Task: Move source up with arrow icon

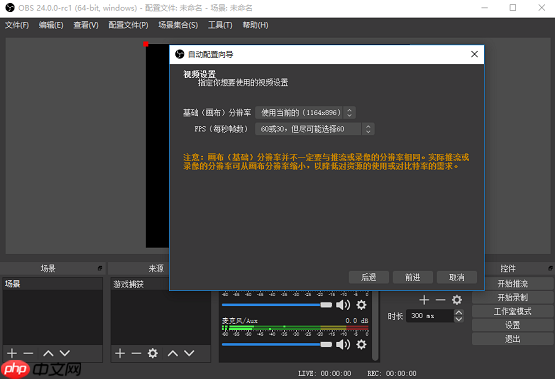Action: [173, 353]
